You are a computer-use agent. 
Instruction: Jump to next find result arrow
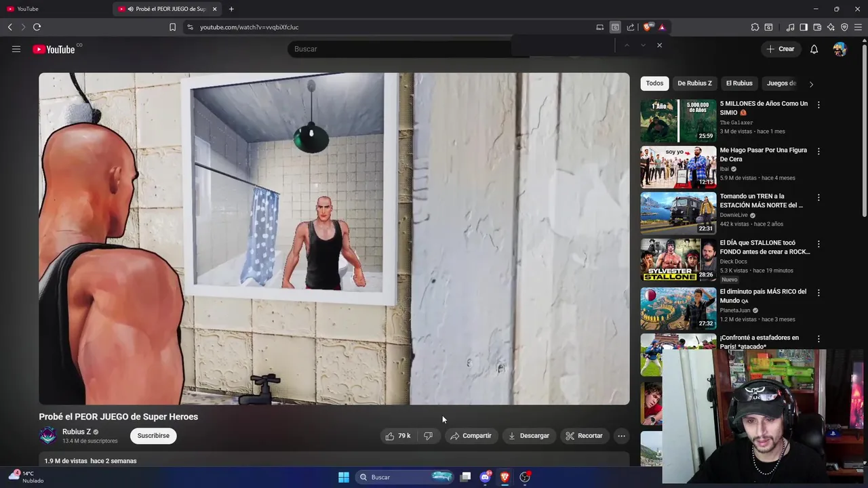pyautogui.click(x=643, y=45)
